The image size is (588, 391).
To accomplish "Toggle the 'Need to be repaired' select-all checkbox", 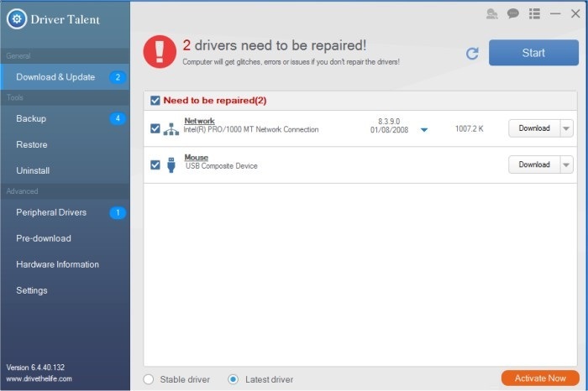I will (x=155, y=101).
